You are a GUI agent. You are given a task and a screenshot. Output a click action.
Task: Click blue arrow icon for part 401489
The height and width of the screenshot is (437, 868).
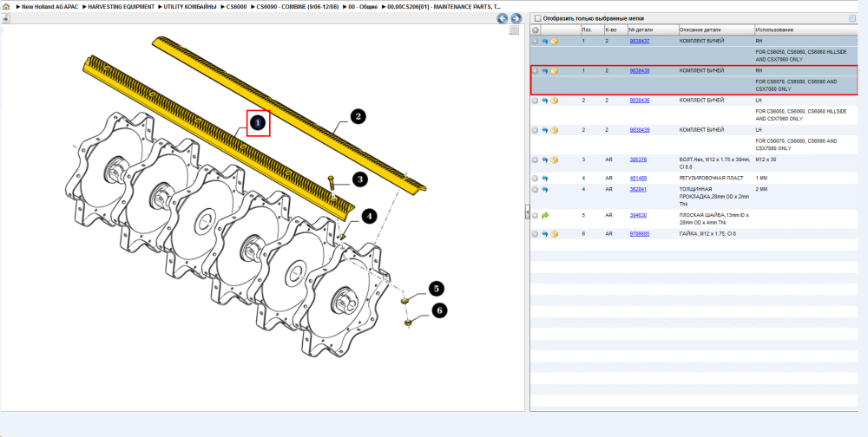545,179
